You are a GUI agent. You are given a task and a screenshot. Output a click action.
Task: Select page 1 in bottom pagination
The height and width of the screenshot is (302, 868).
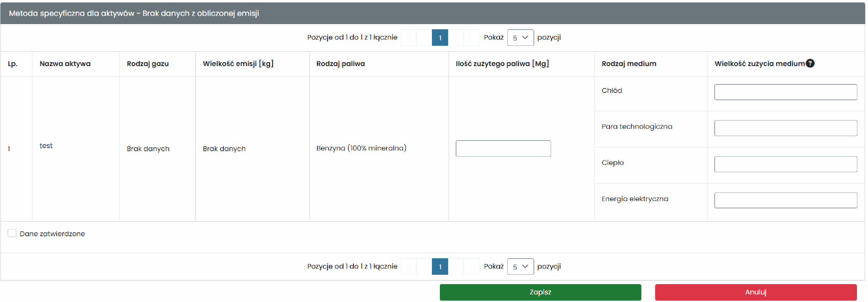coord(440,267)
